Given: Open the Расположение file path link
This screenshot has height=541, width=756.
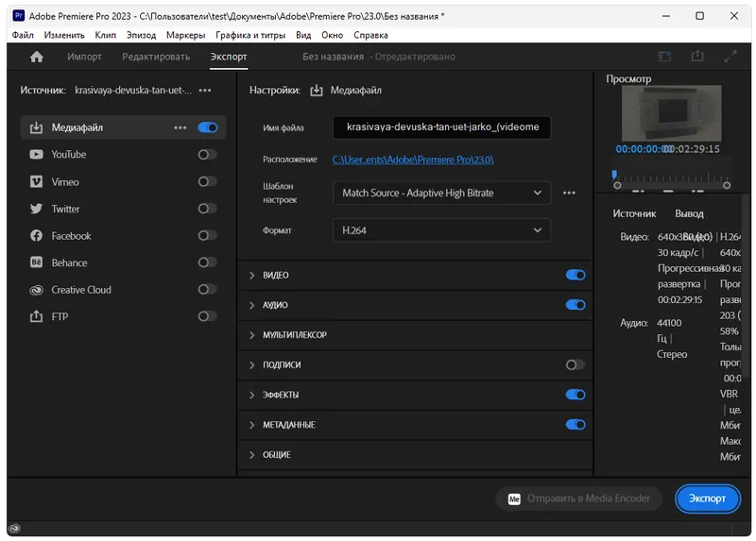Looking at the screenshot, I should (413, 161).
